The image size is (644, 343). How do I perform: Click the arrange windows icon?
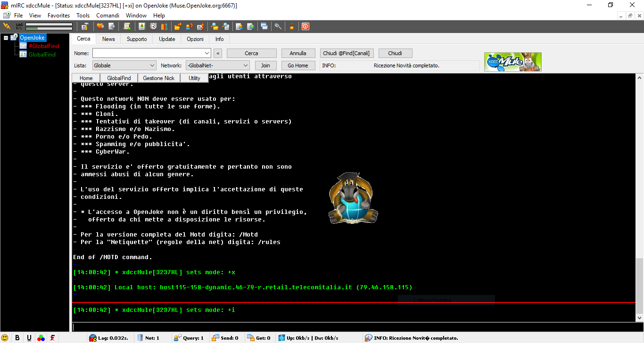point(264,26)
